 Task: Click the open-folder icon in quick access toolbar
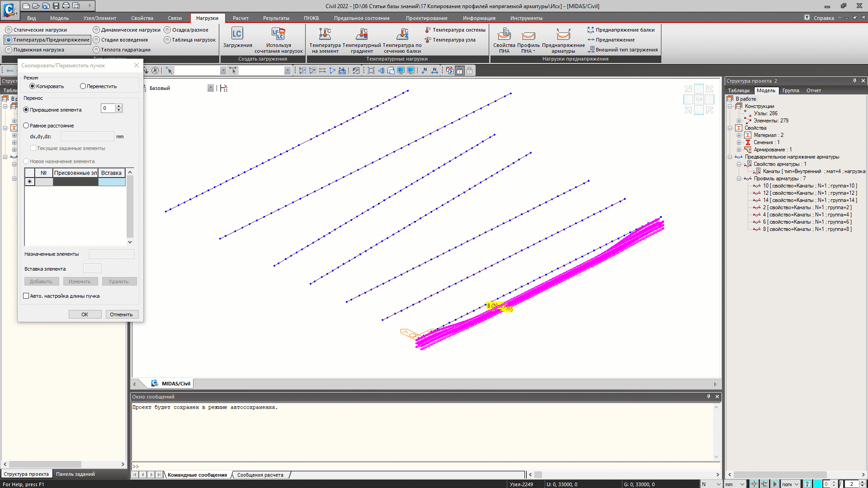(x=36, y=6)
